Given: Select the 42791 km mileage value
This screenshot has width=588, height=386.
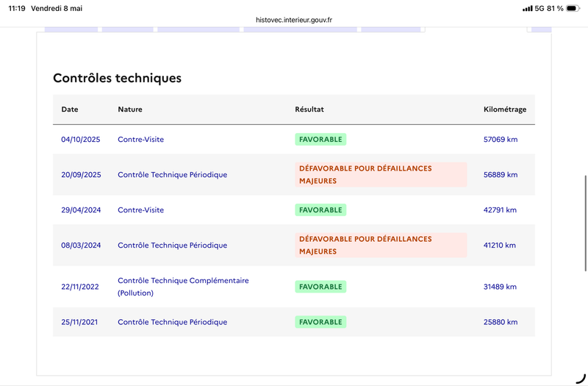Looking at the screenshot, I should (x=500, y=210).
